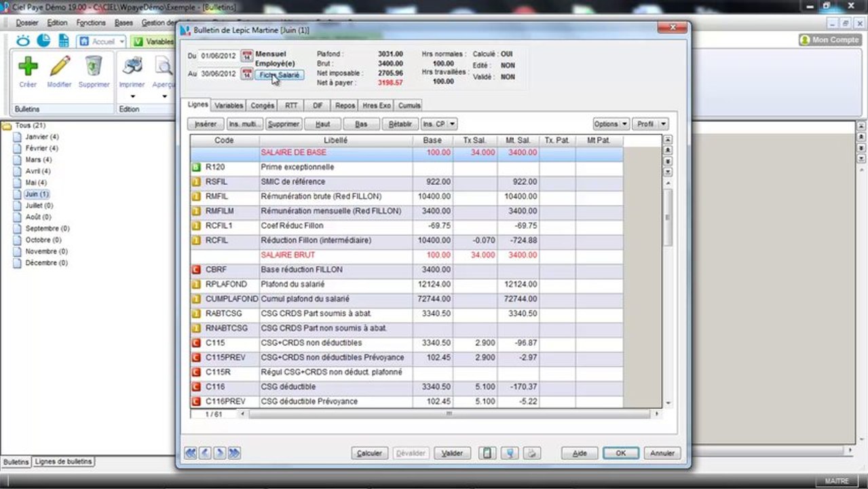Screen dimensions: 868x489
Task: Open the RTT tab
Action: (x=291, y=106)
